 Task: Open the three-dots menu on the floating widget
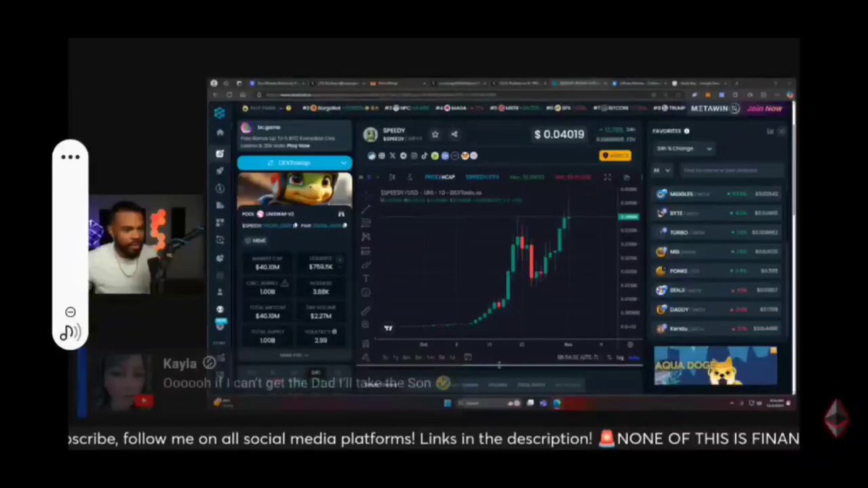coord(70,157)
